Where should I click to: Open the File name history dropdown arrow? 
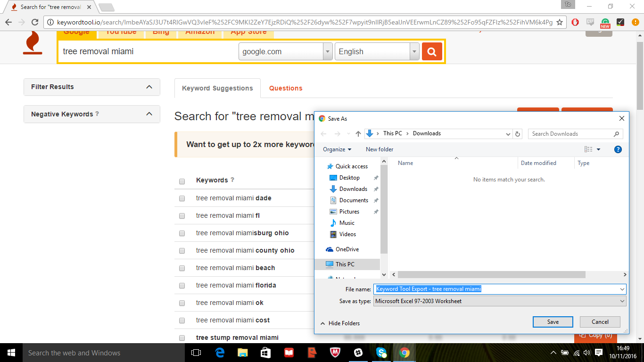pos(622,289)
